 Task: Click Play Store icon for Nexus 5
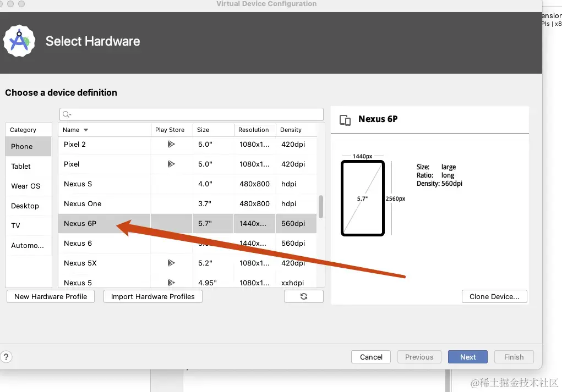pyautogui.click(x=171, y=283)
